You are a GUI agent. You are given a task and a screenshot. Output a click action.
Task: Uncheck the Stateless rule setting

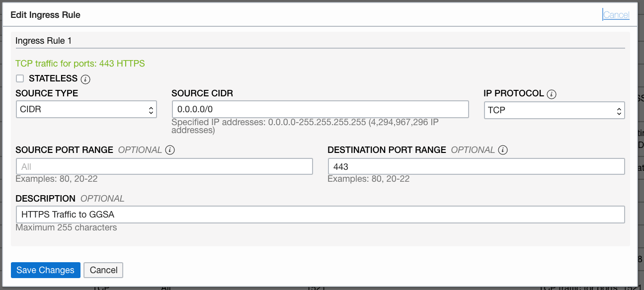20,78
